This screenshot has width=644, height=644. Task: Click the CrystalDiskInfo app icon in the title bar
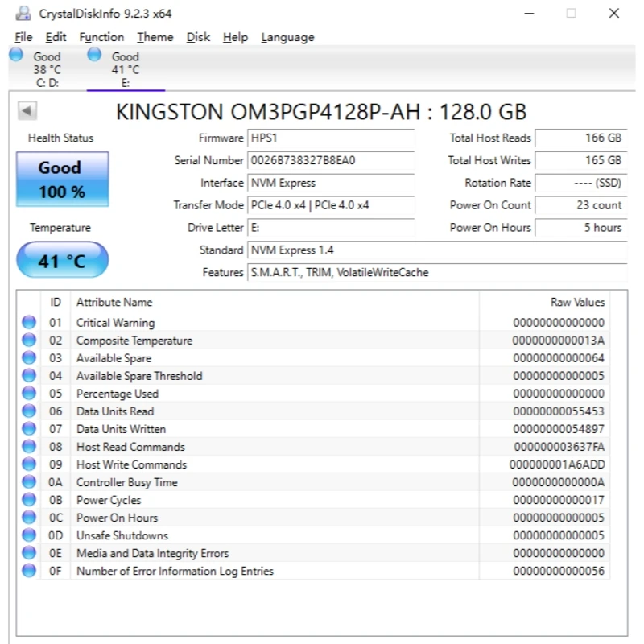(x=21, y=12)
